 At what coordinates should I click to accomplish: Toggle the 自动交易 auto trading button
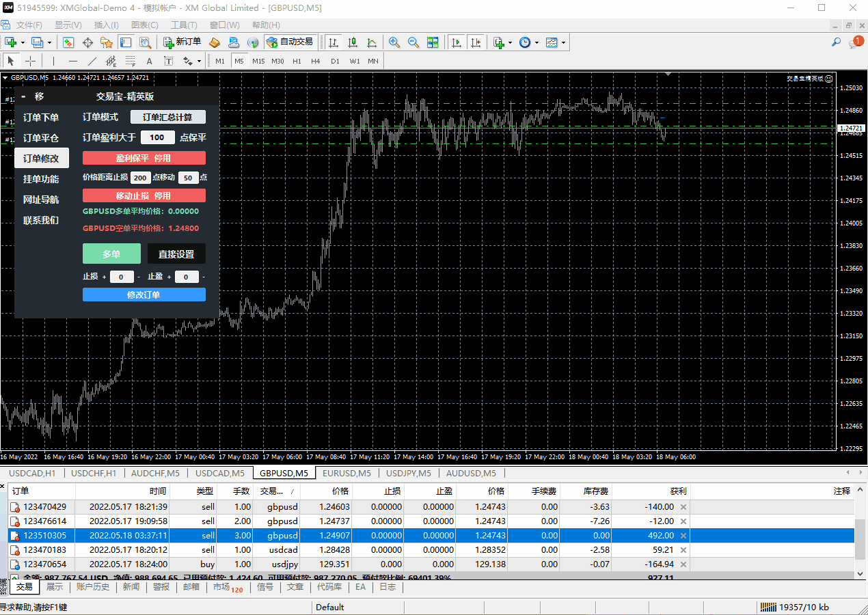coord(290,42)
